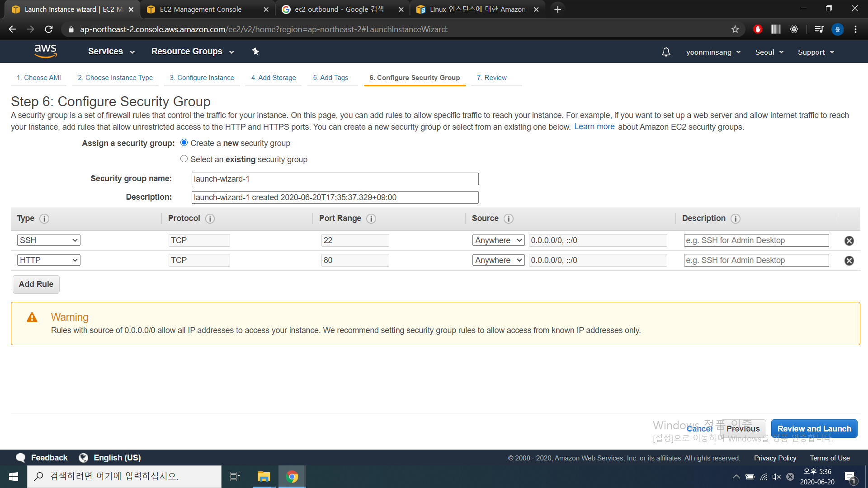This screenshot has width=868, height=488.
Task: Select an existing security group option
Action: click(x=184, y=159)
